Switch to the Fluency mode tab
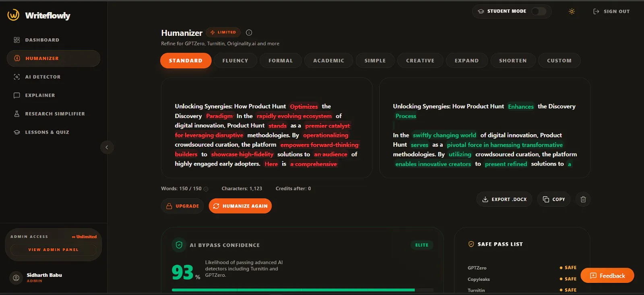The width and height of the screenshot is (644, 295). point(235,60)
